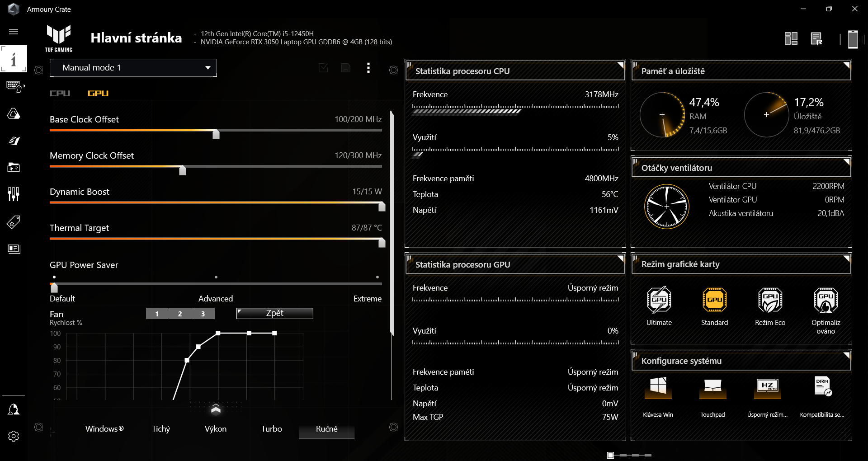Expand the Statistika procesoru CPU panel corner
The width and height of the screenshot is (868, 461).
pyautogui.click(x=621, y=65)
